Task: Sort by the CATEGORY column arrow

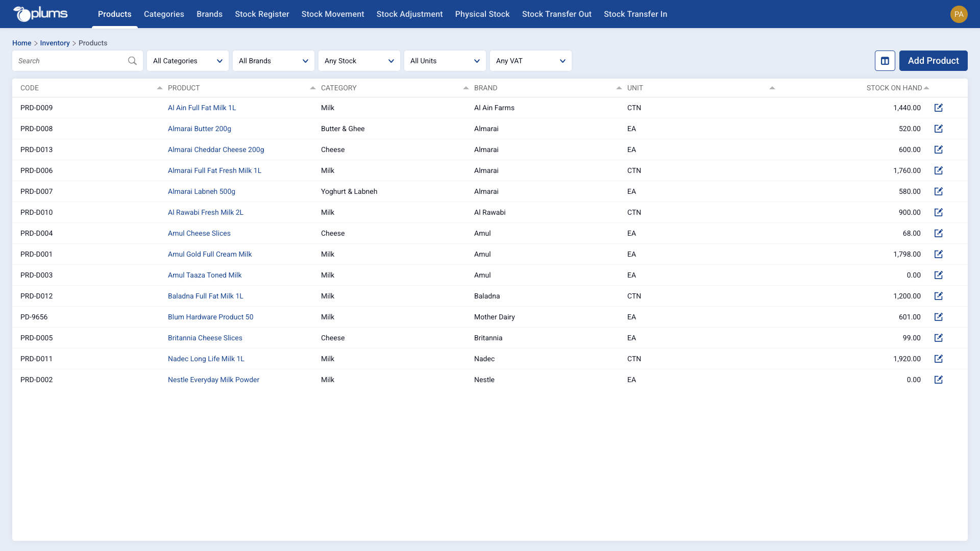Action: [x=466, y=88]
